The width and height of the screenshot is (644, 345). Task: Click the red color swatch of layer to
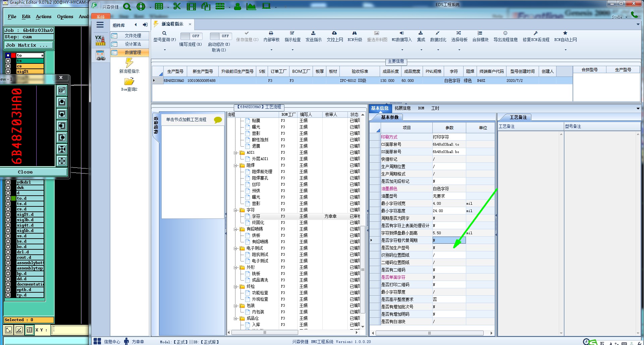tap(13, 55)
